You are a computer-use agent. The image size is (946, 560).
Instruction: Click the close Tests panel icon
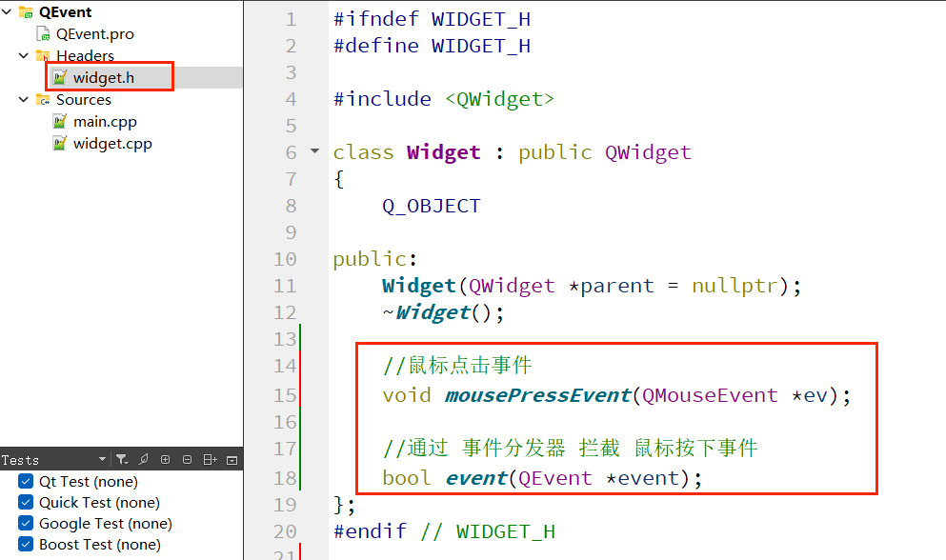[x=231, y=460]
